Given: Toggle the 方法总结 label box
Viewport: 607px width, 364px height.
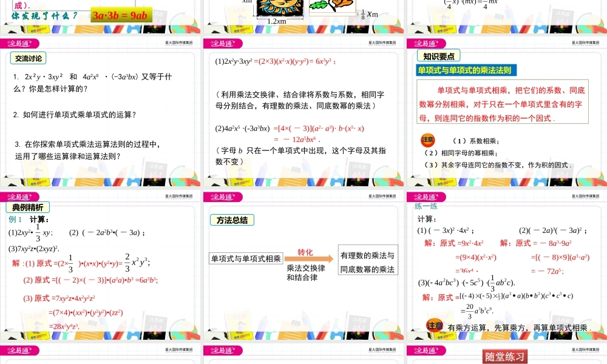Looking at the screenshot, I should pos(231,220).
